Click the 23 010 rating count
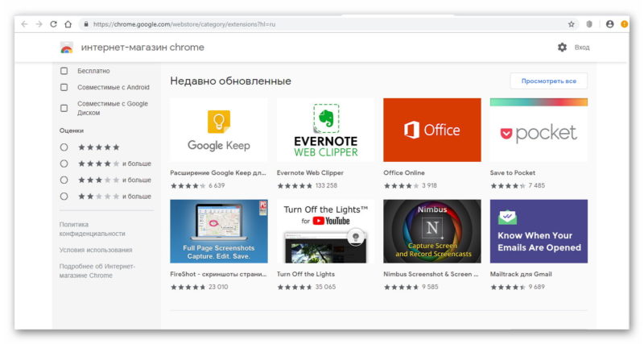Image resolution: width=644 pixels, height=344 pixels. coord(218,287)
